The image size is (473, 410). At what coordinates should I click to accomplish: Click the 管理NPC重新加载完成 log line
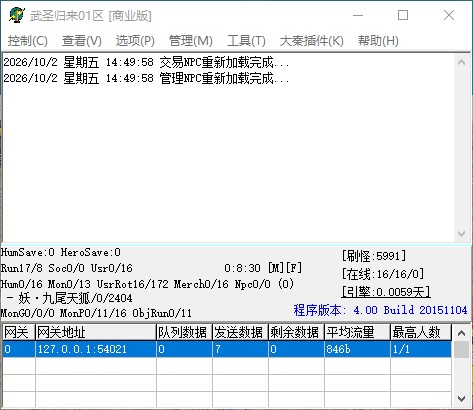click(x=146, y=79)
